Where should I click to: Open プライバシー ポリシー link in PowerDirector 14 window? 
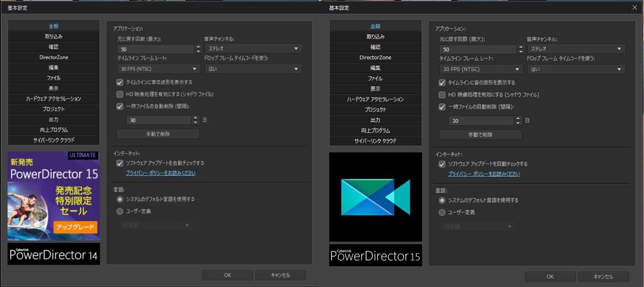(x=160, y=173)
